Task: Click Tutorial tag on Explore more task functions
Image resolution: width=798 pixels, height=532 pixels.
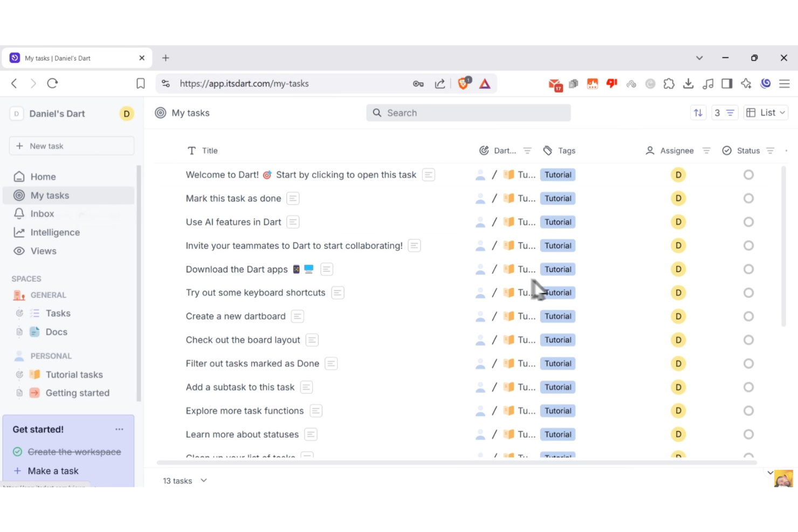Action: pos(558,411)
